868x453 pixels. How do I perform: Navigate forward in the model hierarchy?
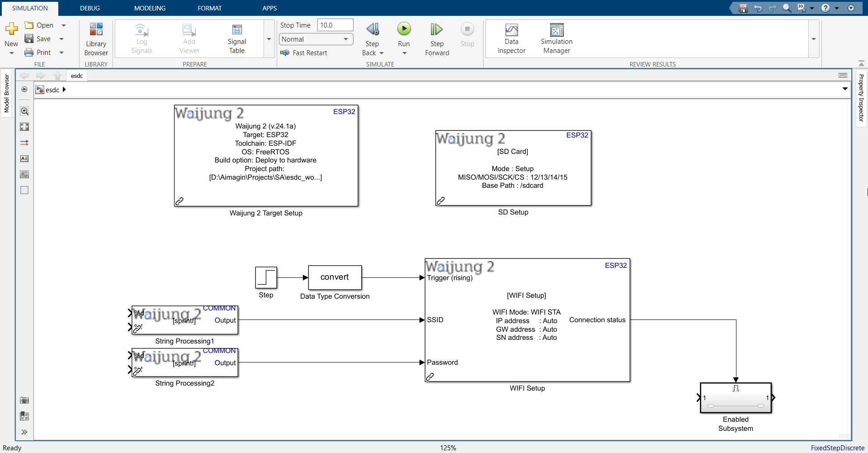[41, 76]
